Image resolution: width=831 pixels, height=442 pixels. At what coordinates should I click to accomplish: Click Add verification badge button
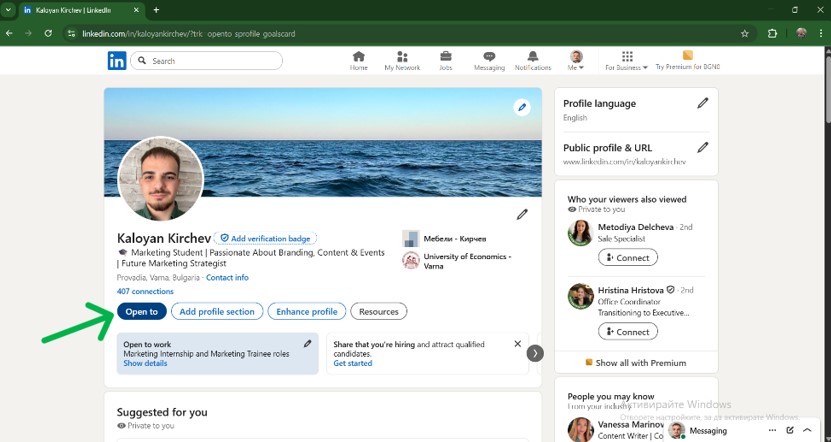266,238
